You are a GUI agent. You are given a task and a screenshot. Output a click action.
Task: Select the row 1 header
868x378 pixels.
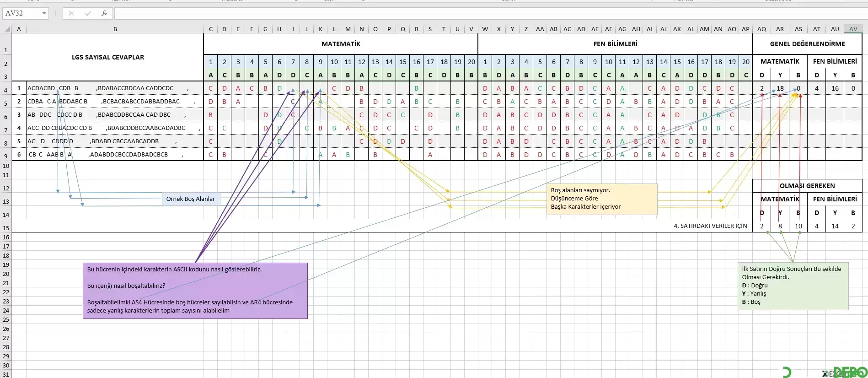[5, 44]
